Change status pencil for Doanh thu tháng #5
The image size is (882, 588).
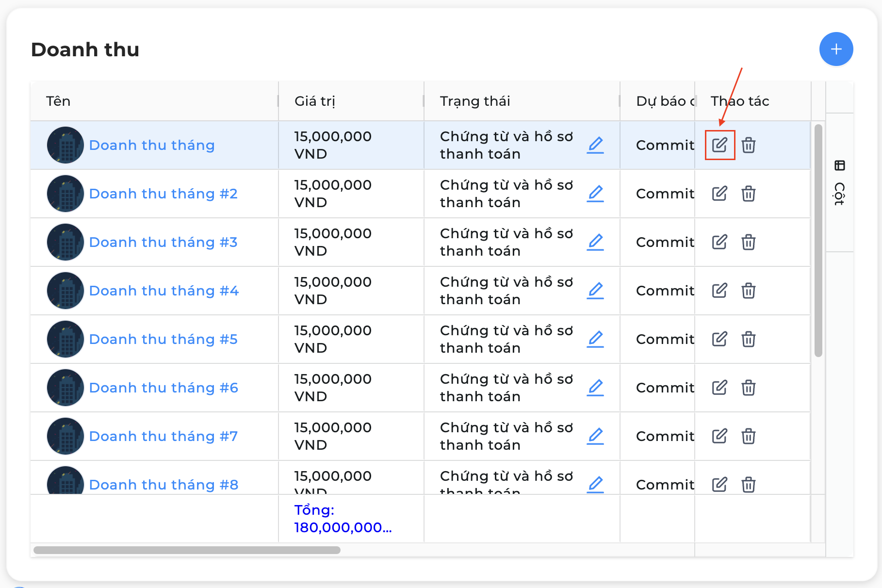(595, 339)
